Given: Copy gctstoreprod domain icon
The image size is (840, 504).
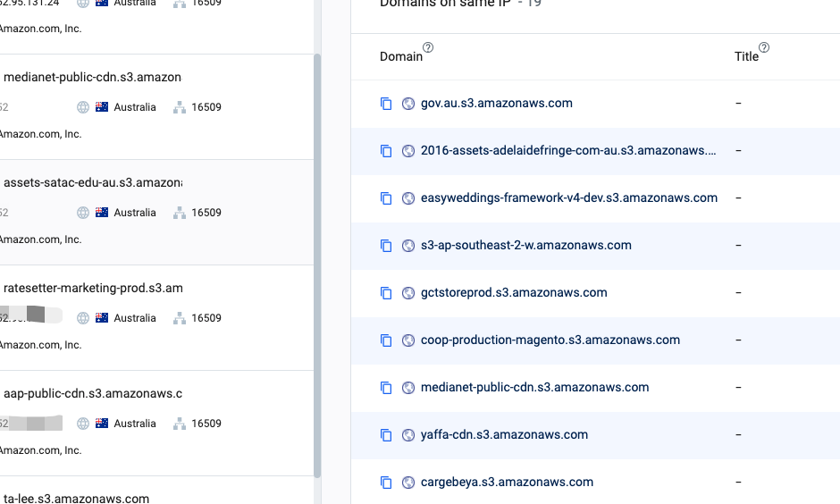Looking at the screenshot, I should pyautogui.click(x=386, y=293).
